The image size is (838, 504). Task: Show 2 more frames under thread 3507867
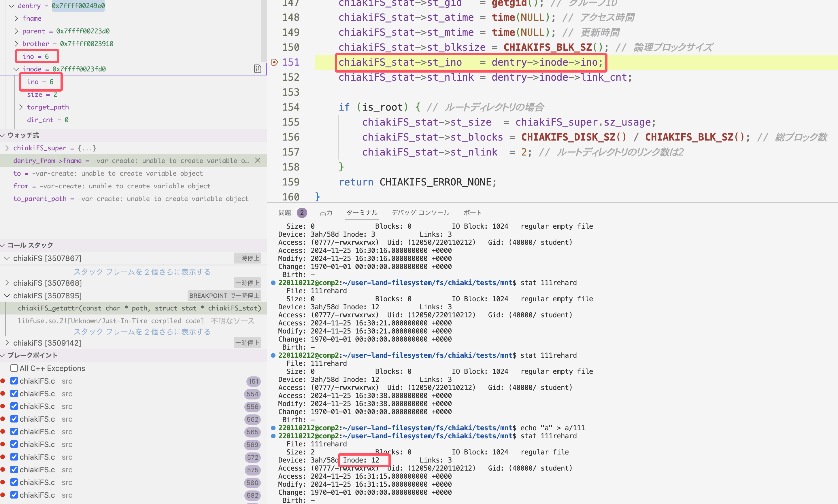[142, 272]
